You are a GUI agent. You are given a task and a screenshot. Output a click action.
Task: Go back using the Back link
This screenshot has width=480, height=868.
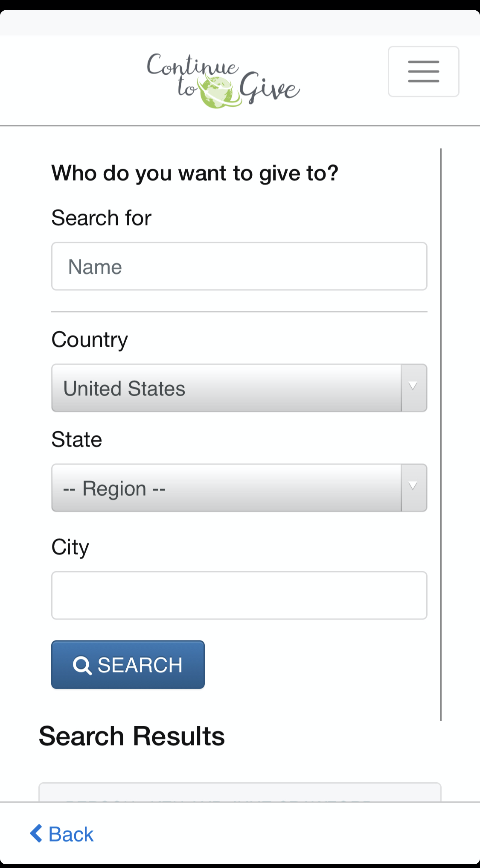62,834
